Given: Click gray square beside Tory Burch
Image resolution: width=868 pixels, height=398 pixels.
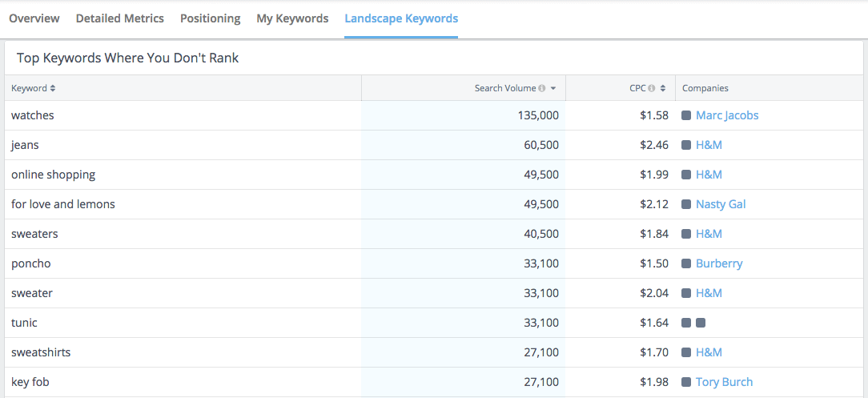Looking at the screenshot, I should (686, 382).
